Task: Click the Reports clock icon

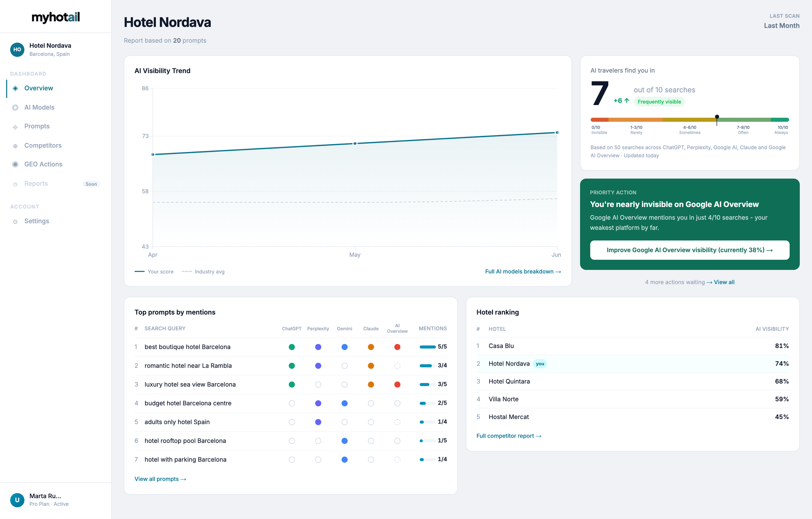Action: coord(15,184)
